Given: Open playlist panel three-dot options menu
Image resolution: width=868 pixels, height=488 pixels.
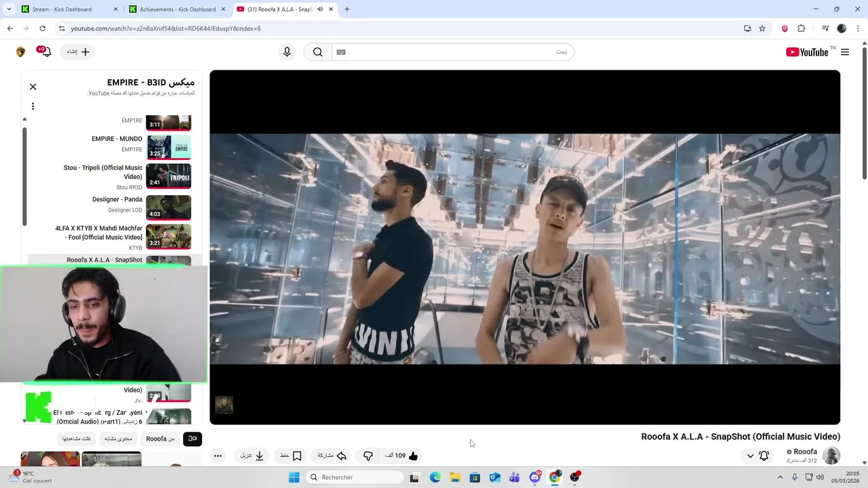Looking at the screenshot, I should [x=33, y=106].
